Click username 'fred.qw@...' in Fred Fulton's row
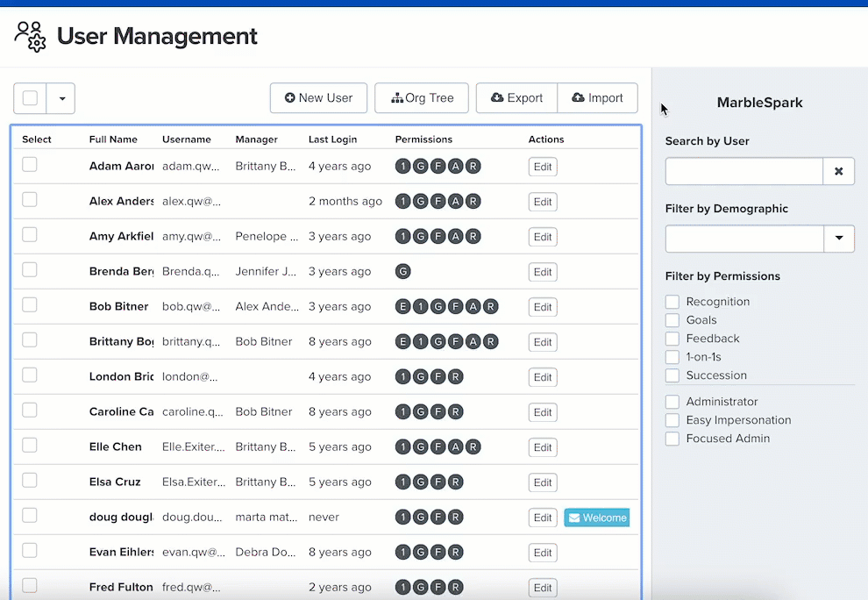Image resolution: width=868 pixels, height=600 pixels. pos(191,587)
